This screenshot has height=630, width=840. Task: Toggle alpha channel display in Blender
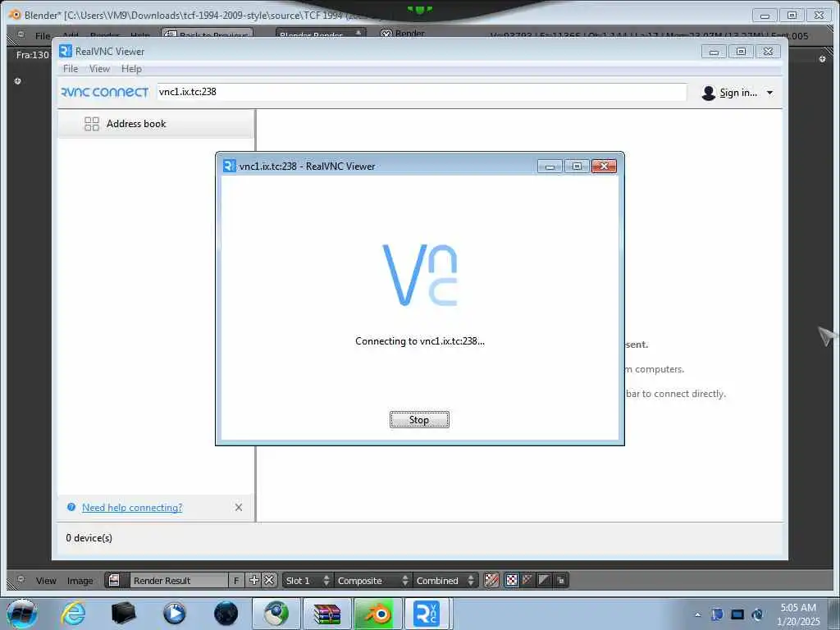[x=527, y=580]
